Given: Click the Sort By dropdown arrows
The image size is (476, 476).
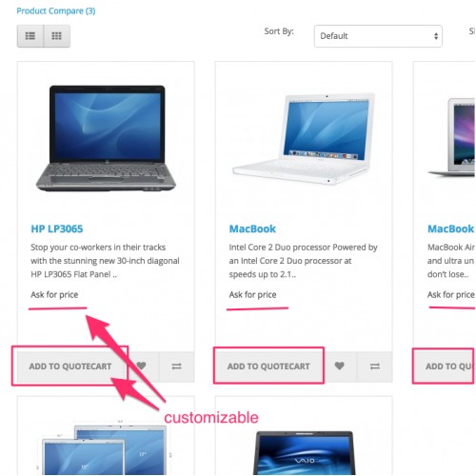Looking at the screenshot, I should [x=436, y=36].
